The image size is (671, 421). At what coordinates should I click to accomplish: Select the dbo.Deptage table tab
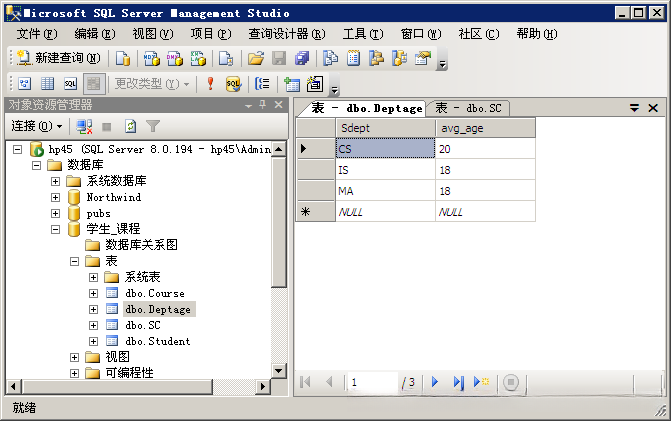coord(367,108)
